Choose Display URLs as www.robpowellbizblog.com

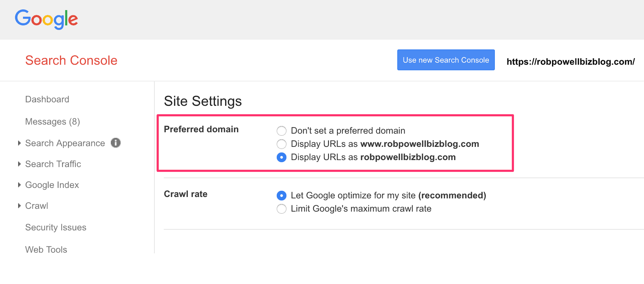click(x=282, y=144)
